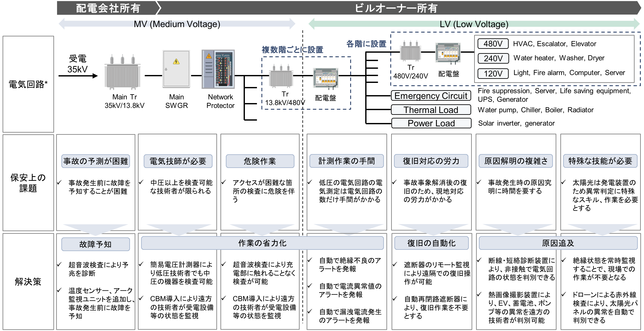The height and width of the screenshot is (331, 644).
Task: Select the Network Protector panel icon
Action: (x=218, y=69)
